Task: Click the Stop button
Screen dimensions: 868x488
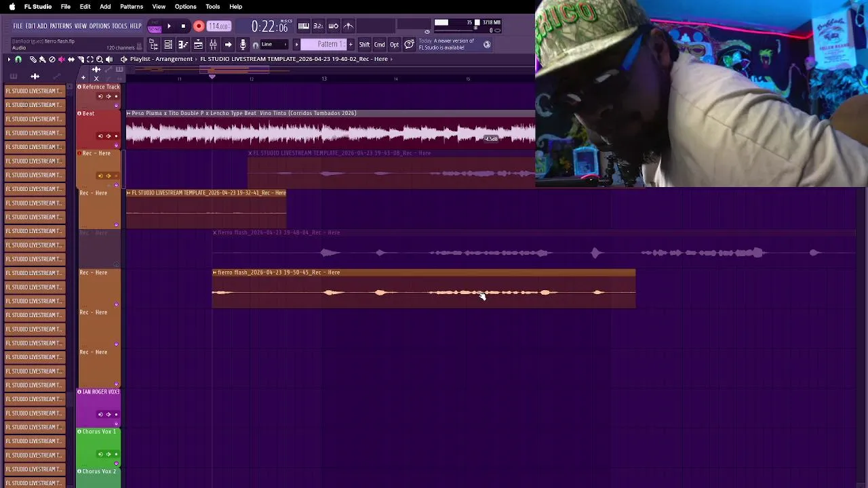Action: (x=183, y=26)
